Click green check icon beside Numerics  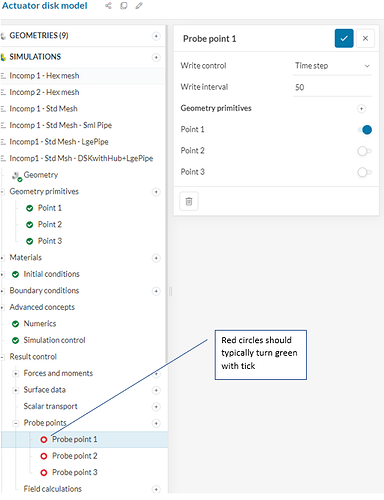(15, 324)
